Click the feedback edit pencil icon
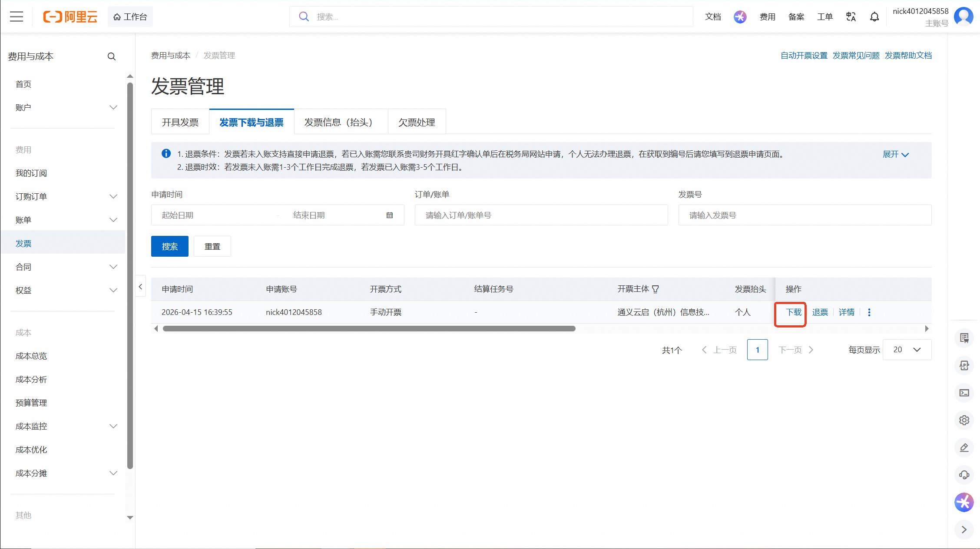Image resolution: width=980 pixels, height=549 pixels. click(x=964, y=448)
